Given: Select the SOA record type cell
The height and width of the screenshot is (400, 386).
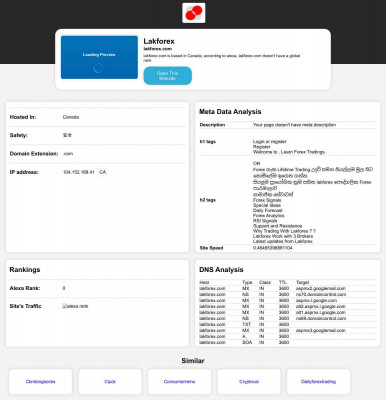Looking at the screenshot, I should (247, 342).
